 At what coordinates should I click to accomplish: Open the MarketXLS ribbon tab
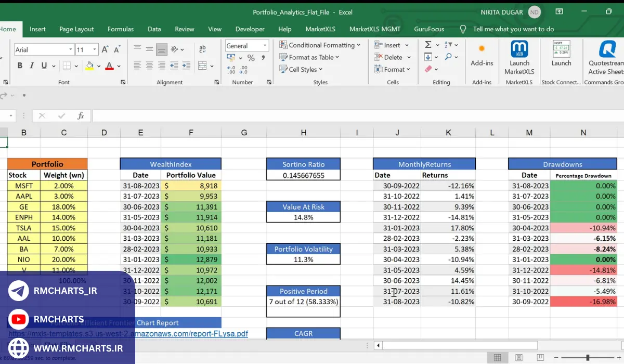[320, 29]
